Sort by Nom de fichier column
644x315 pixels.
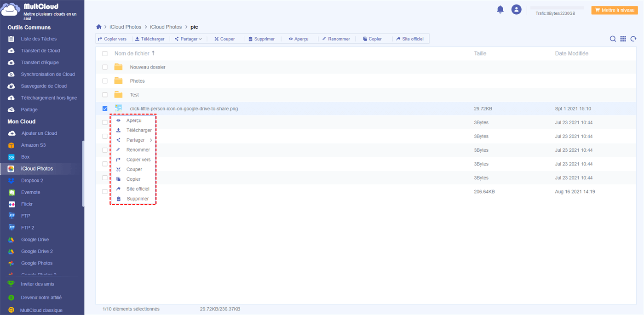click(135, 53)
